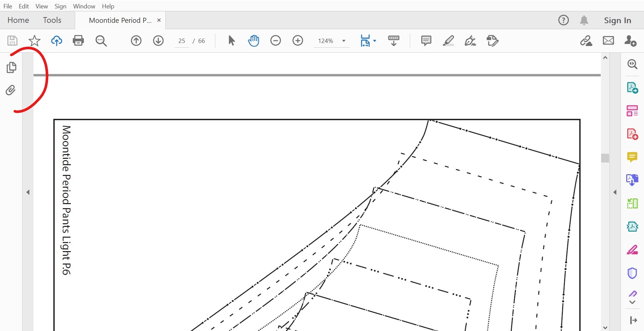
Task: Switch to the Home tab
Action: 18,20
